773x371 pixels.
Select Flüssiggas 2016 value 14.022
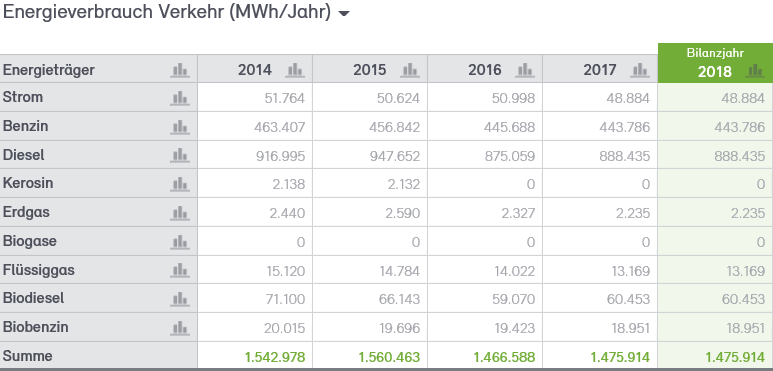(x=514, y=271)
